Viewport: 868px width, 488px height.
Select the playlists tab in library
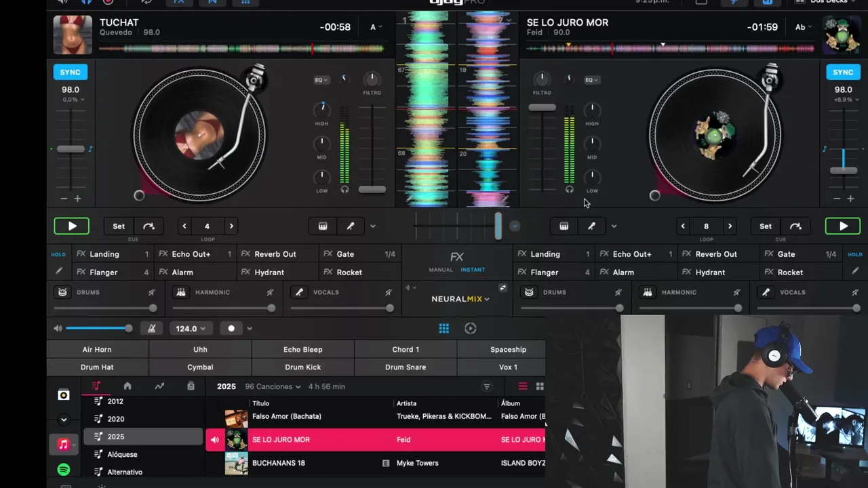(96, 386)
